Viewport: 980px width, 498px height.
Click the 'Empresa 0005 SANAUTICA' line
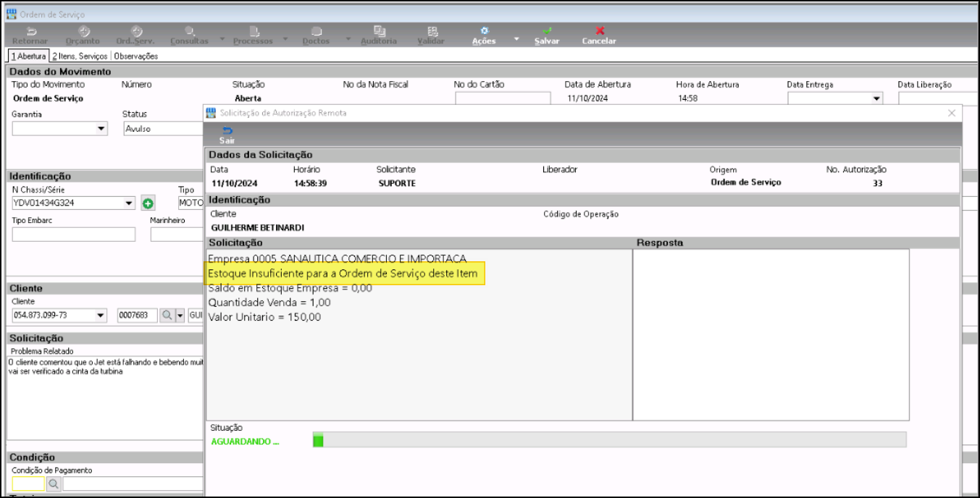point(337,259)
